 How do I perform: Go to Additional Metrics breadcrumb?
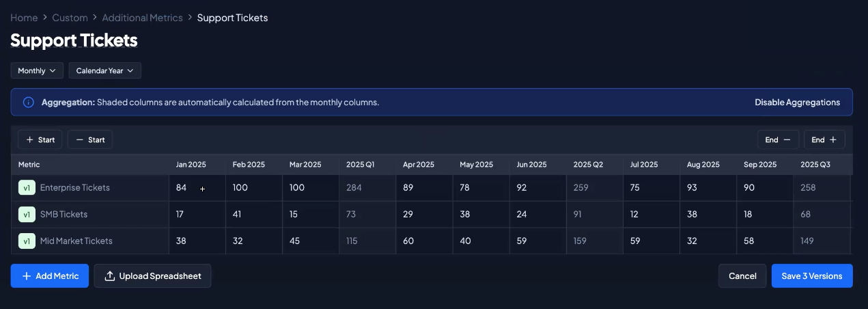coord(142,18)
